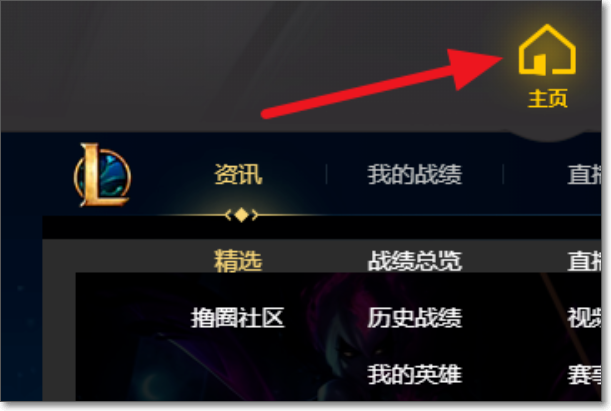Click the League of Legends logo
Image resolution: width=611 pixels, height=411 pixels.
(102, 175)
